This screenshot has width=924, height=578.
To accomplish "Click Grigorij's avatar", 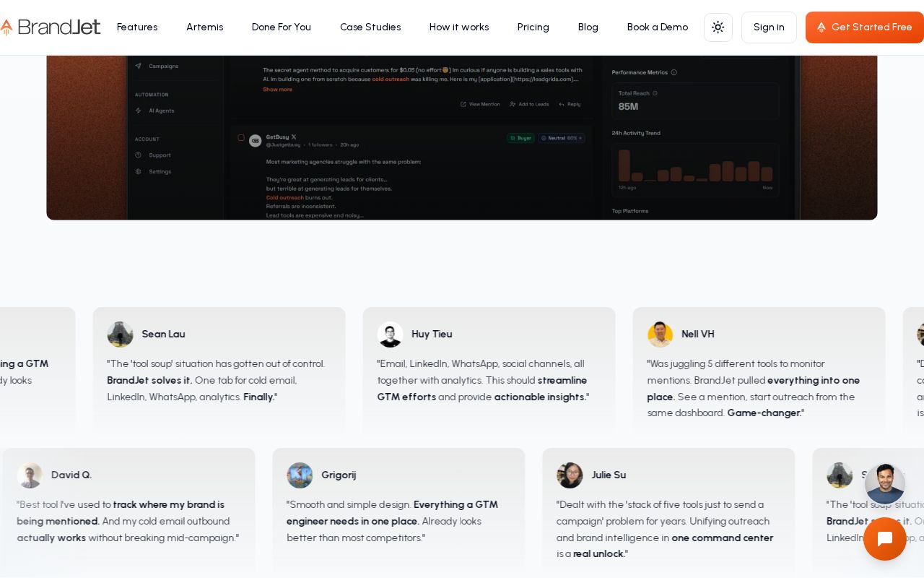I will [x=300, y=475].
